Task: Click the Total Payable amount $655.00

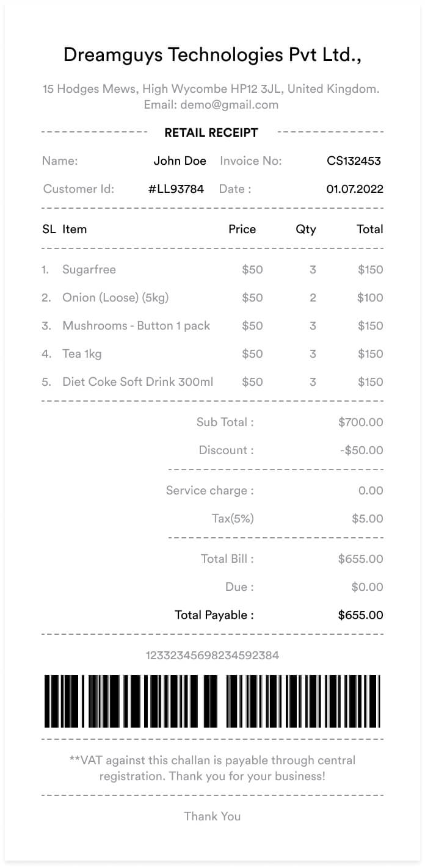Action: click(x=360, y=615)
